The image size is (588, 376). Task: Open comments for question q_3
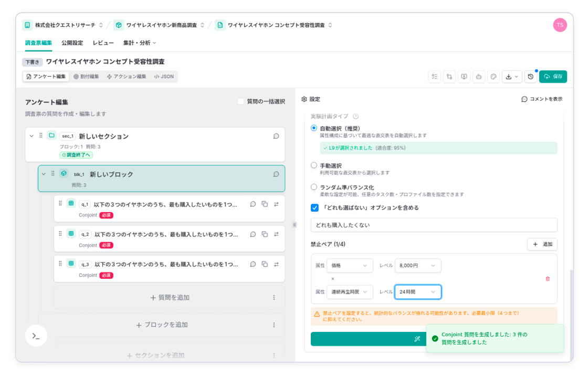(253, 264)
